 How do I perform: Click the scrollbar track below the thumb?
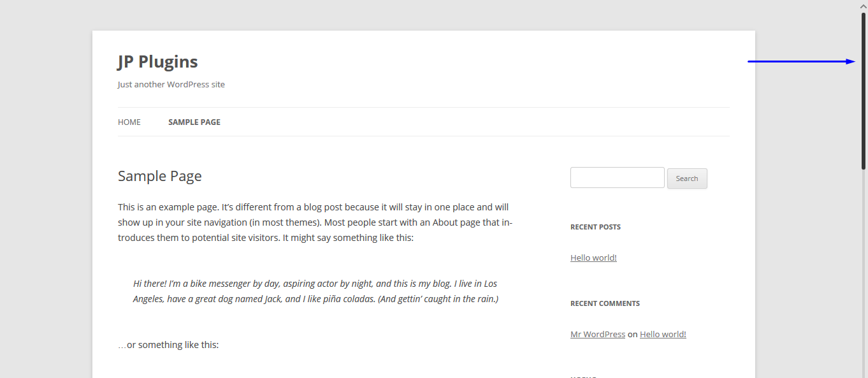click(864, 274)
